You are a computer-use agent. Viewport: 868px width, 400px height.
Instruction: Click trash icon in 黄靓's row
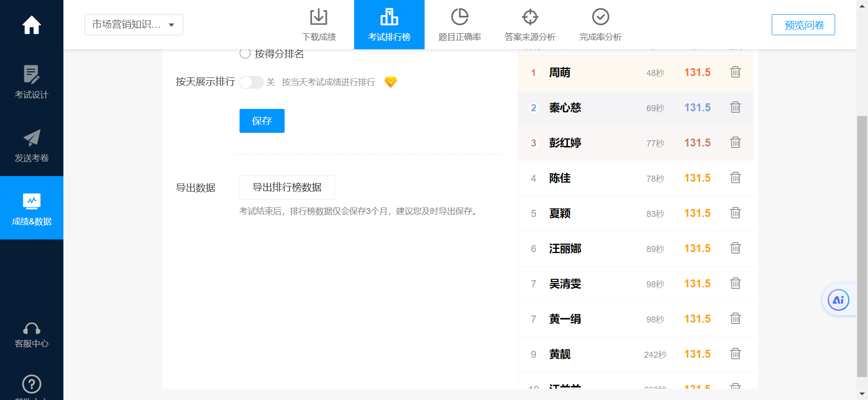[x=735, y=354]
